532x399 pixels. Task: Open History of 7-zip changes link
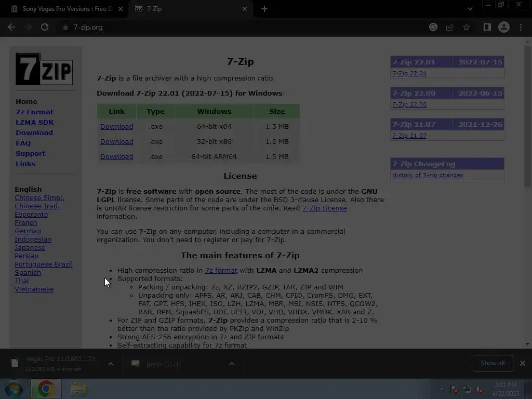tap(428, 175)
